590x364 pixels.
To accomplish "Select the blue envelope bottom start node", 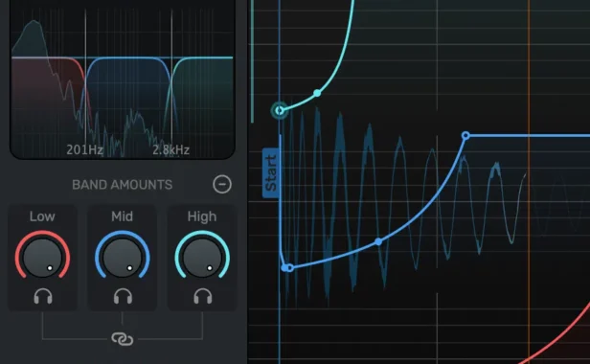I will tap(290, 267).
